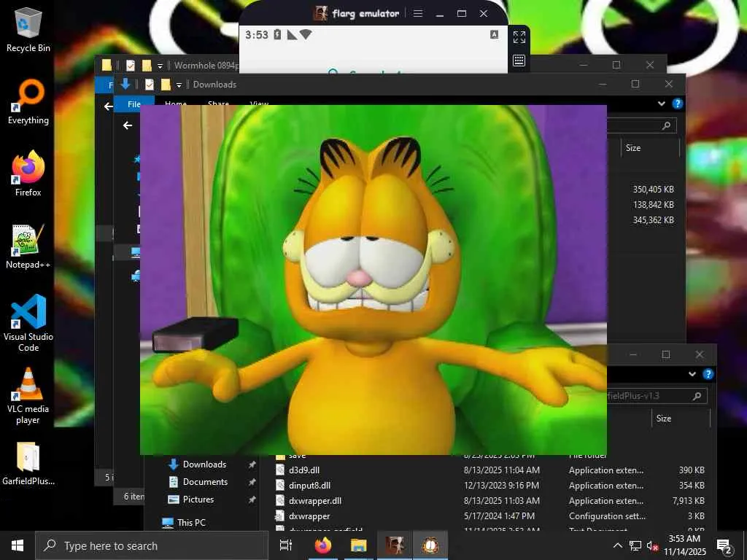The width and height of the screenshot is (747, 560).
Task: Open Task View on the taskbar
Action: click(x=286, y=545)
